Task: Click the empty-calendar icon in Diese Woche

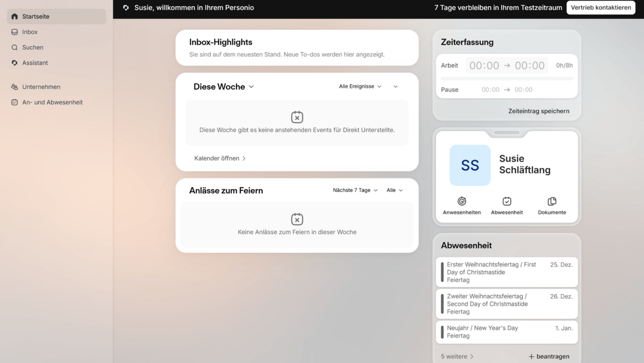Action: (297, 117)
